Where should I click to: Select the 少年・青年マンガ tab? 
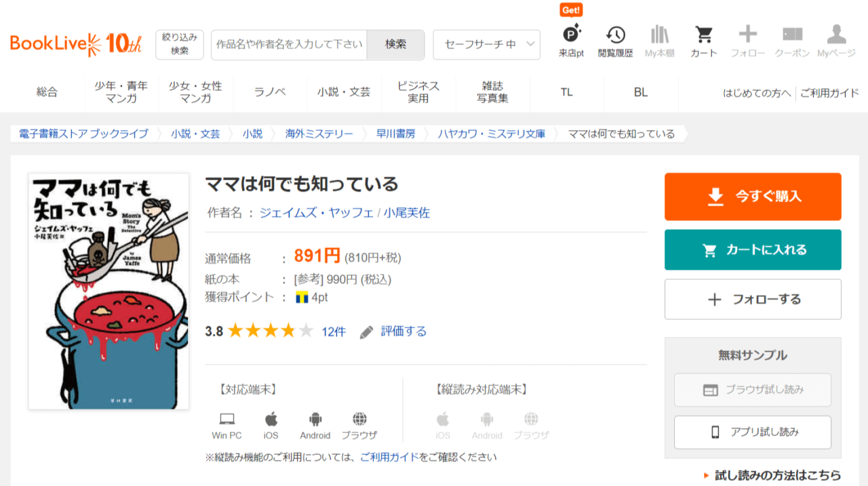[121, 92]
